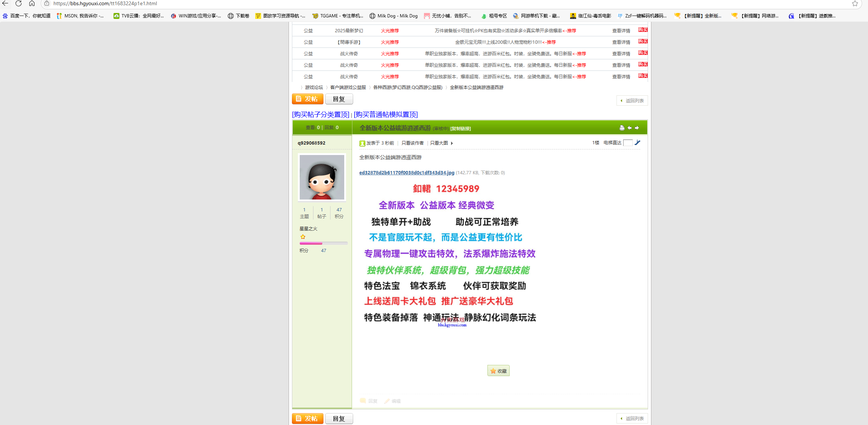Open the WIN游戏/应用分享 bookmark

click(195, 16)
